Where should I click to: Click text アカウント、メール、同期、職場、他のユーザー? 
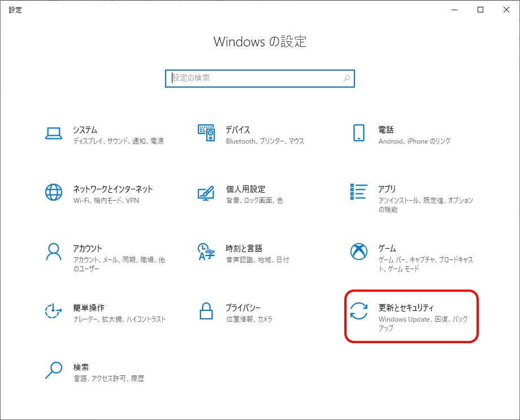tap(119, 264)
